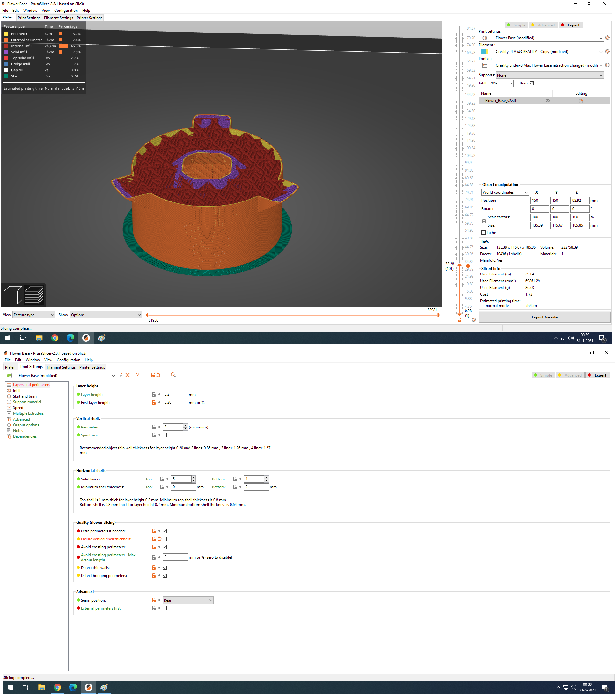Toggle Detect thin walls checkbox

click(165, 567)
